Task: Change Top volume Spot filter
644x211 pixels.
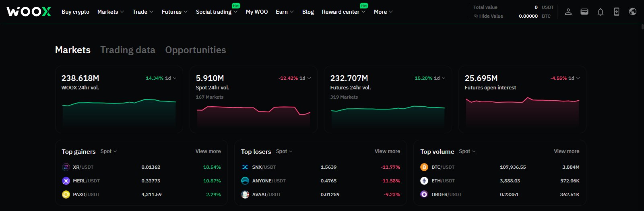Action: [467, 151]
